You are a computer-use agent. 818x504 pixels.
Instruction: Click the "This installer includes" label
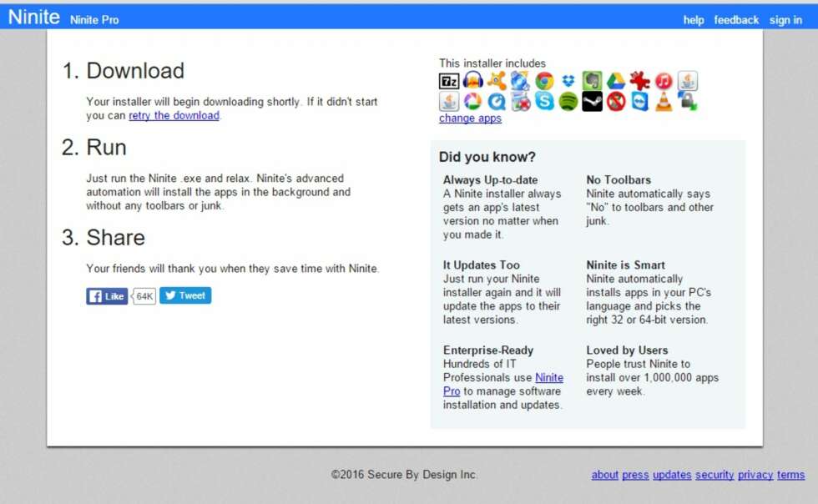click(492, 63)
